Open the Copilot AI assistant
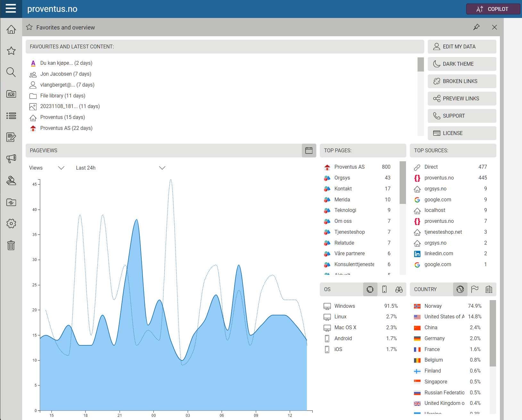 click(493, 9)
